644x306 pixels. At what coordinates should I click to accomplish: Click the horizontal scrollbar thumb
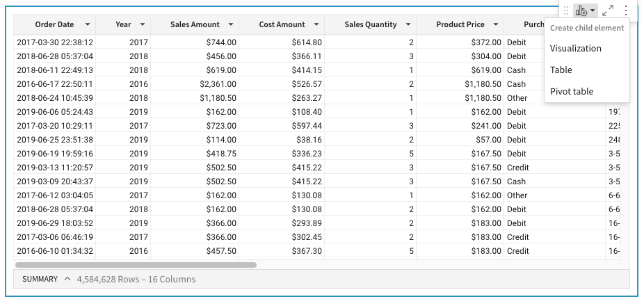136,265
